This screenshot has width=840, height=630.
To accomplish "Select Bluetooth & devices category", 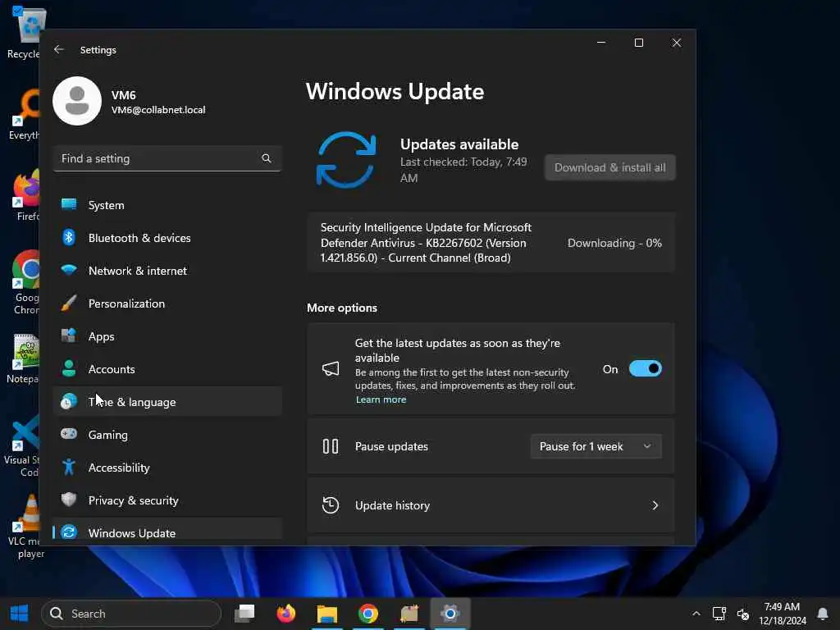I will coord(167,238).
